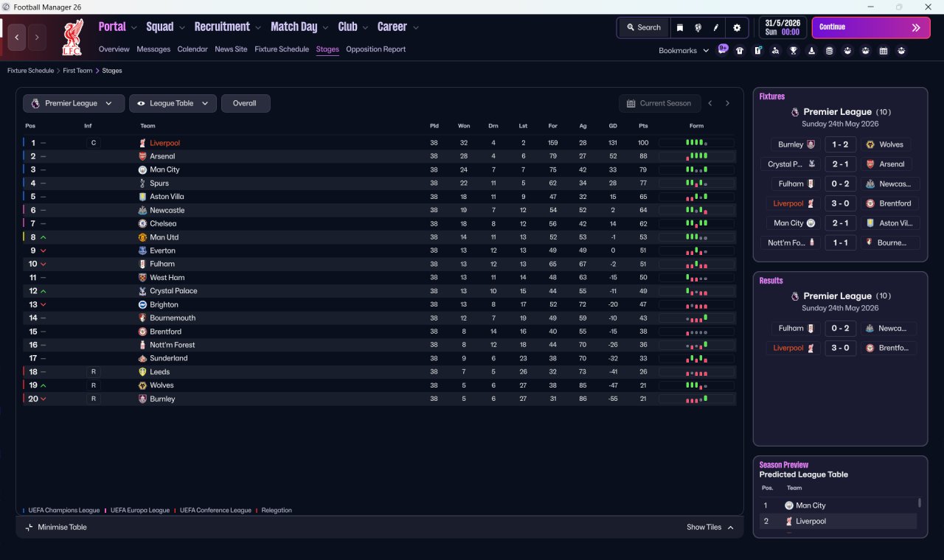944x560 pixels.
Task: Click the Chelsea badge in league table
Action: (x=142, y=223)
